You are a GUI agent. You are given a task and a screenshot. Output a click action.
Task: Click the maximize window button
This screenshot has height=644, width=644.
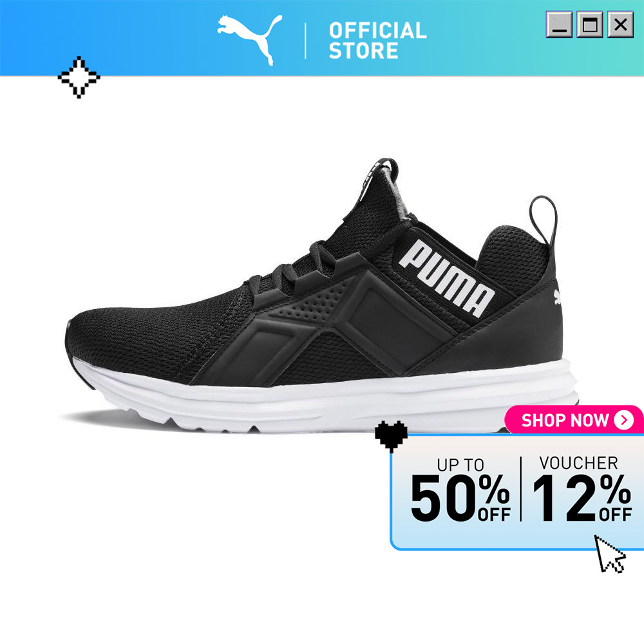pos(590,24)
